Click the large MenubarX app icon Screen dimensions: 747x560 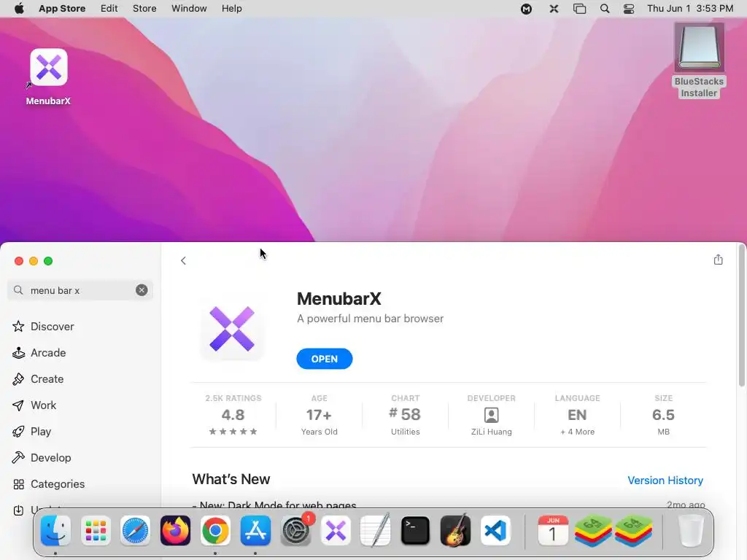point(232,329)
